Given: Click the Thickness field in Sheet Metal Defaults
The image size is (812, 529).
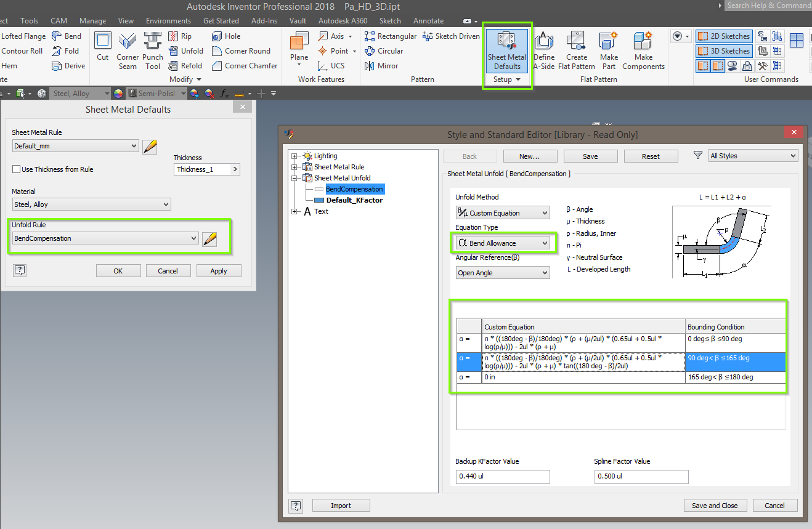Looking at the screenshot, I should (x=202, y=169).
